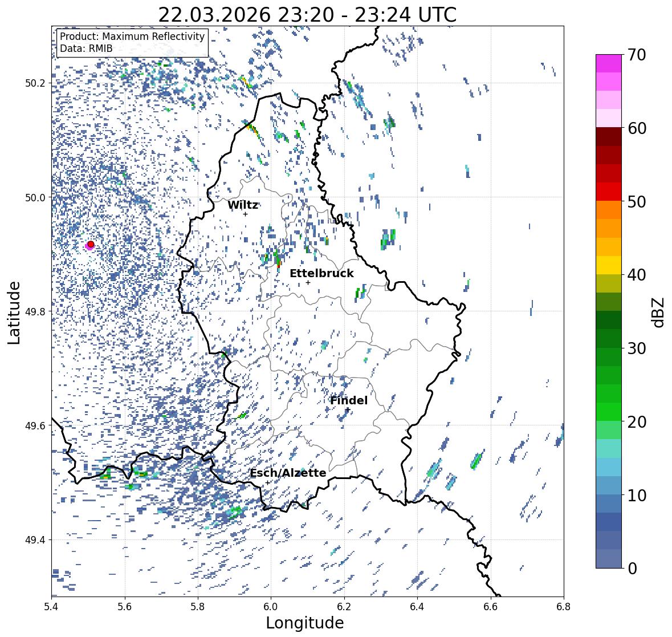672x637 pixels.
Task: Click the plus marker under Esch/Alzette
Action: (x=267, y=482)
